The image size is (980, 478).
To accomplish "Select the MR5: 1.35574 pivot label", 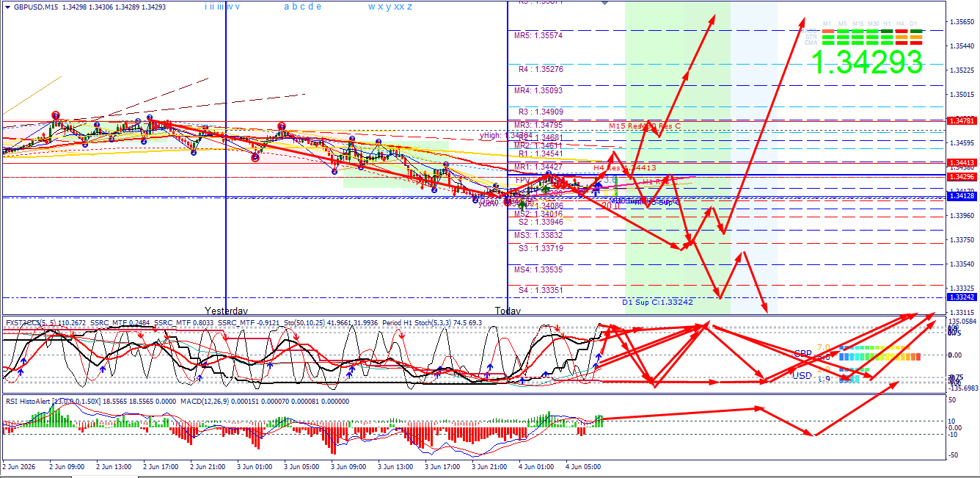I will tap(538, 35).
